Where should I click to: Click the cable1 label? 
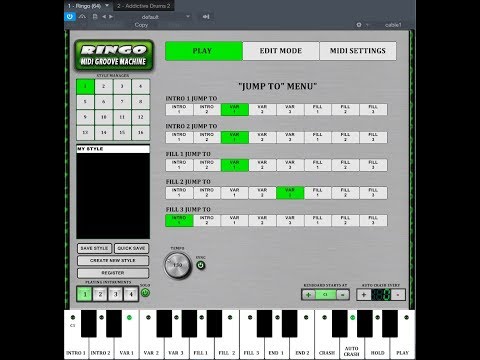[x=393, y=25]
